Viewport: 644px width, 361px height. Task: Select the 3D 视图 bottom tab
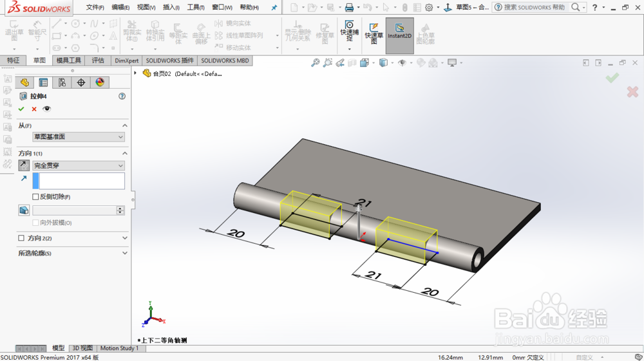pos(82,348)
